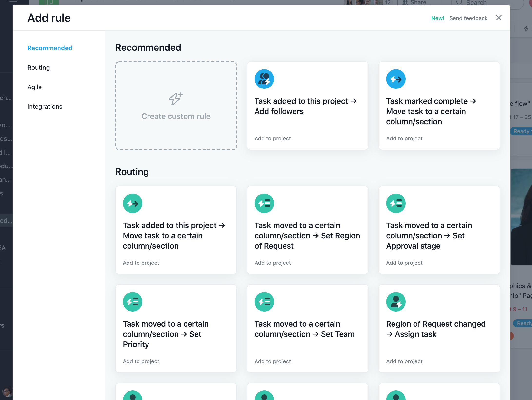Image resolution: width=532 pixels, height=400 pixels.
Task: Click the green Move task to column icon
Action: pos(132,203)
